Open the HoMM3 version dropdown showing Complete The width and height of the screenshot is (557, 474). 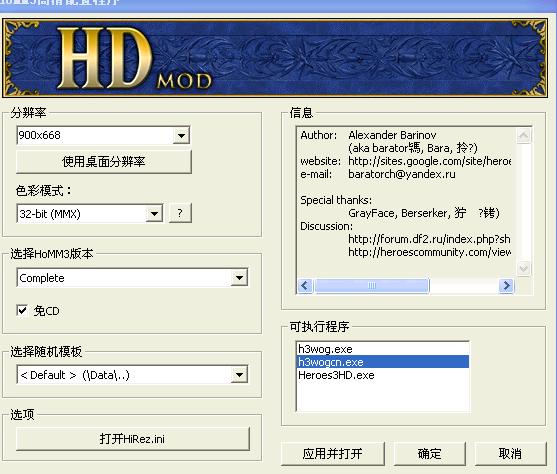point(239,278)
